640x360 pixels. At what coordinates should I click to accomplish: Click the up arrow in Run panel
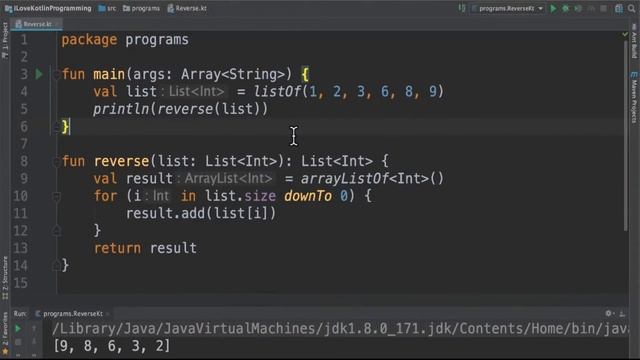pos(34,328)
